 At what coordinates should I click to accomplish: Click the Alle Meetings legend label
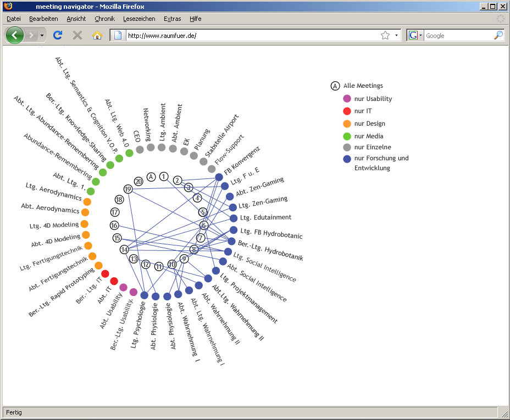(363, 86)
